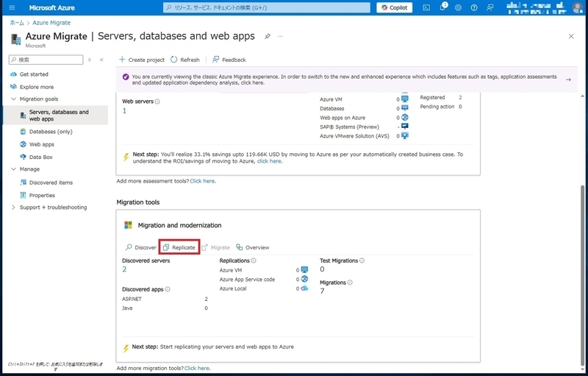Click the Replications info icon
Image resolution: width=588 pixels, height=376 pixels.
254,260
